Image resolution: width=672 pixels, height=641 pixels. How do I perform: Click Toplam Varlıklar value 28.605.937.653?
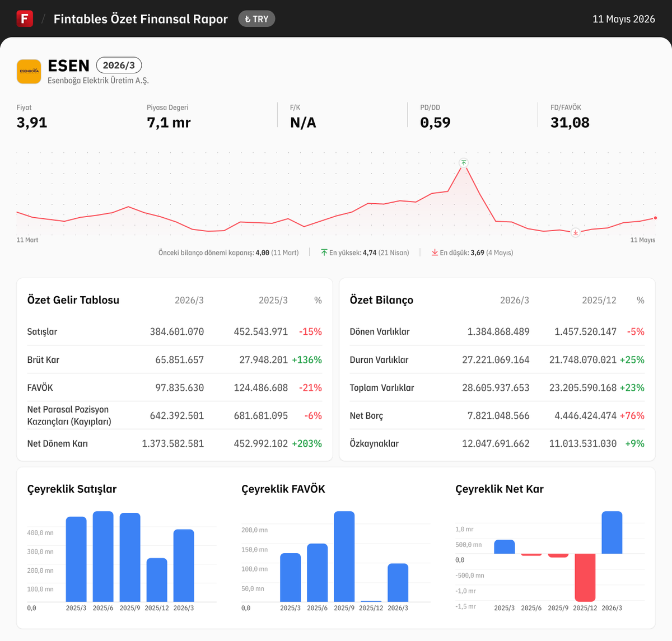point(496,387)
